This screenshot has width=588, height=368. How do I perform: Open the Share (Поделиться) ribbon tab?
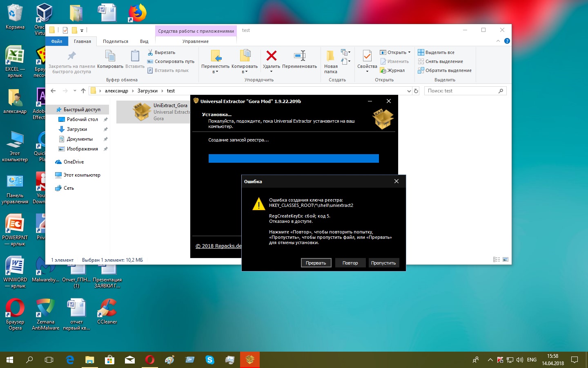tap(115, 41)
